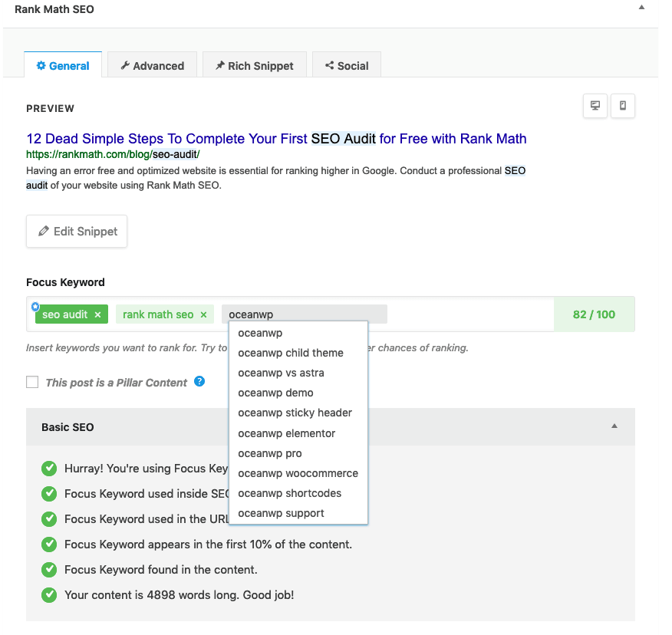Switch to the General tab
Image resolution: width=672 pixels, height=635 pixels.
(63, 65)
